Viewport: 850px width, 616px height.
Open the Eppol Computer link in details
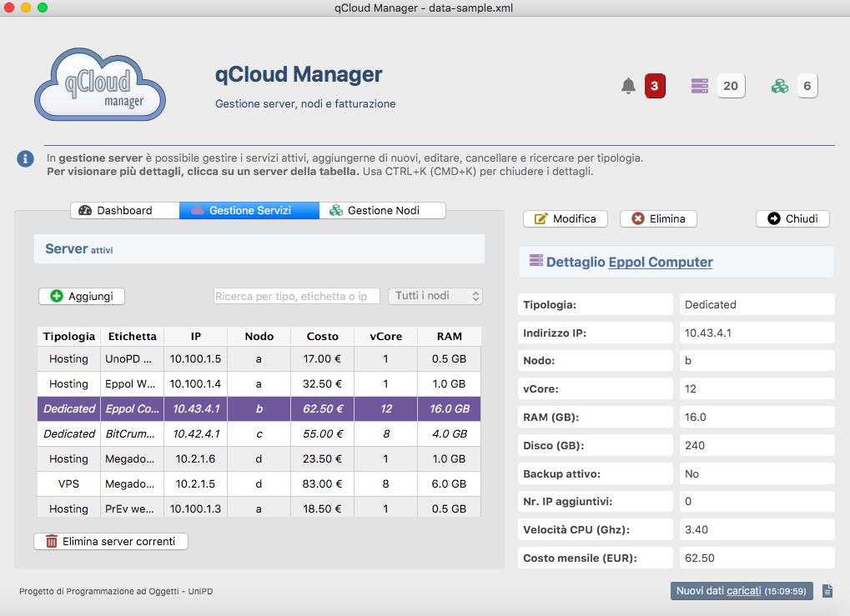(x=661, y=262)
